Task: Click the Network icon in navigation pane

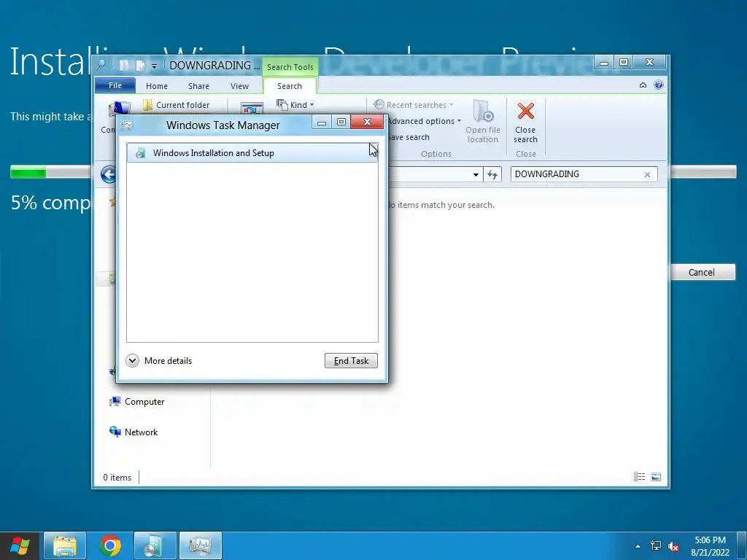Action: tap(115, 432)
